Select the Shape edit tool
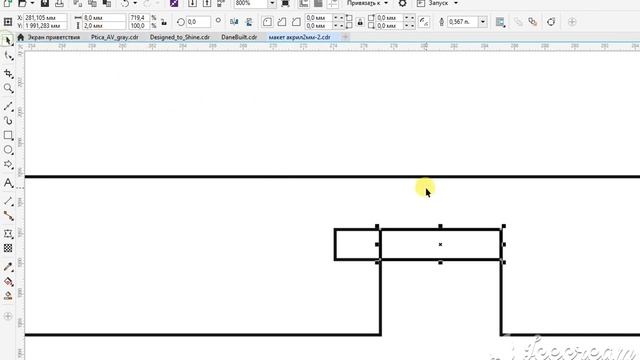The width and height of the screenshot is (640, 360). (8, 56)
